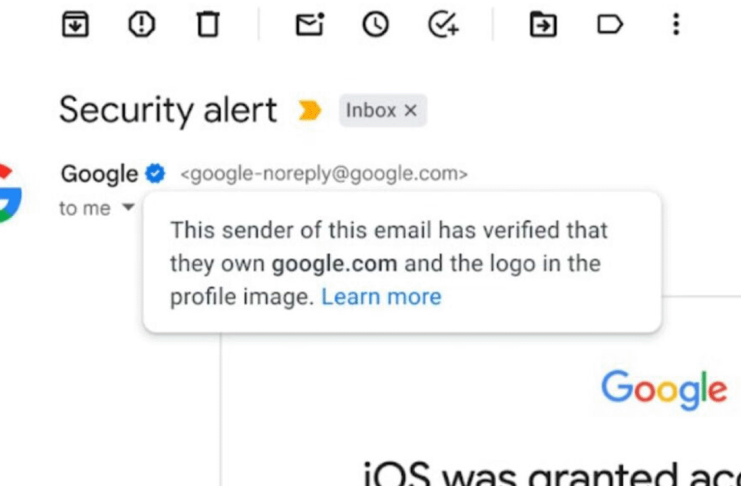This screenshot has width=741, height=486.
Task: Click the Google sender name
Action: [x=99, y=174]
